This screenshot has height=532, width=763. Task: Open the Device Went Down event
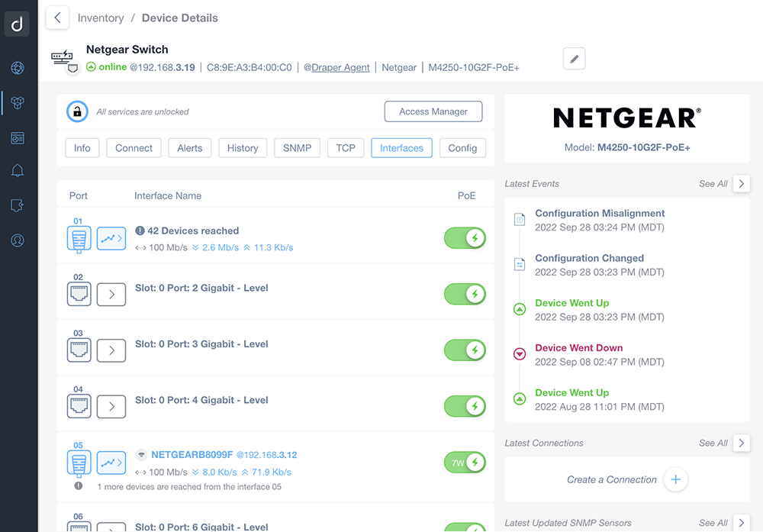[579, 348]
